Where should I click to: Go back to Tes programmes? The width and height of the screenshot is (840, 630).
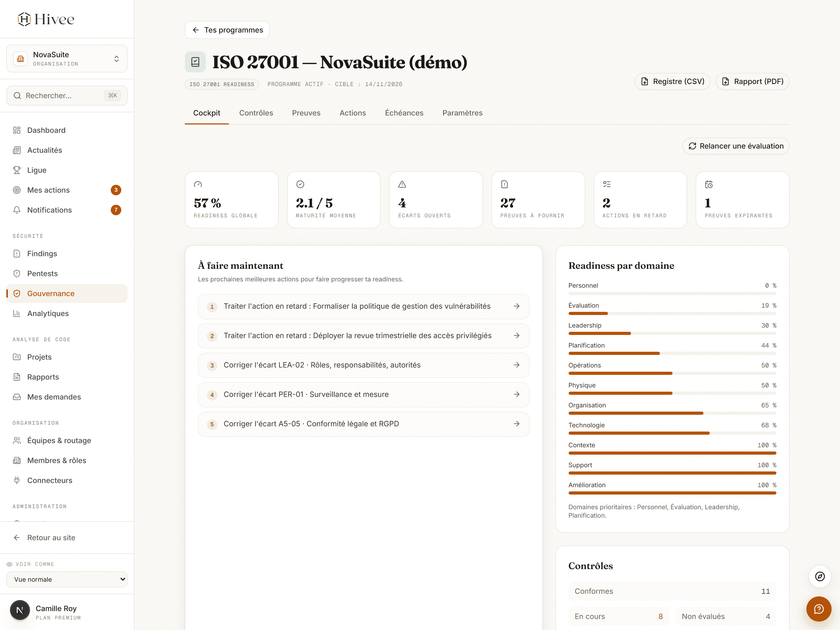click(x=227, y=30)
